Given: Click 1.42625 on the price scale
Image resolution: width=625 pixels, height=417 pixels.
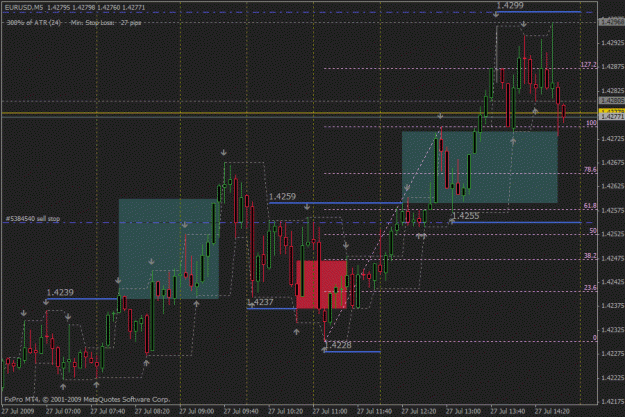Looking at the screenshot, I should 613,186.
